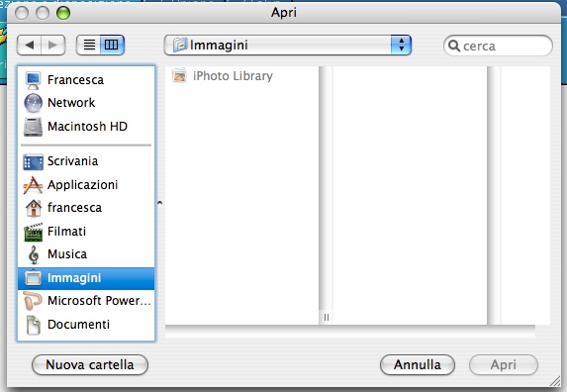Viewport: 567px width, 392px height.
Task: Click the Annulla button
Action: click(418, 365)
